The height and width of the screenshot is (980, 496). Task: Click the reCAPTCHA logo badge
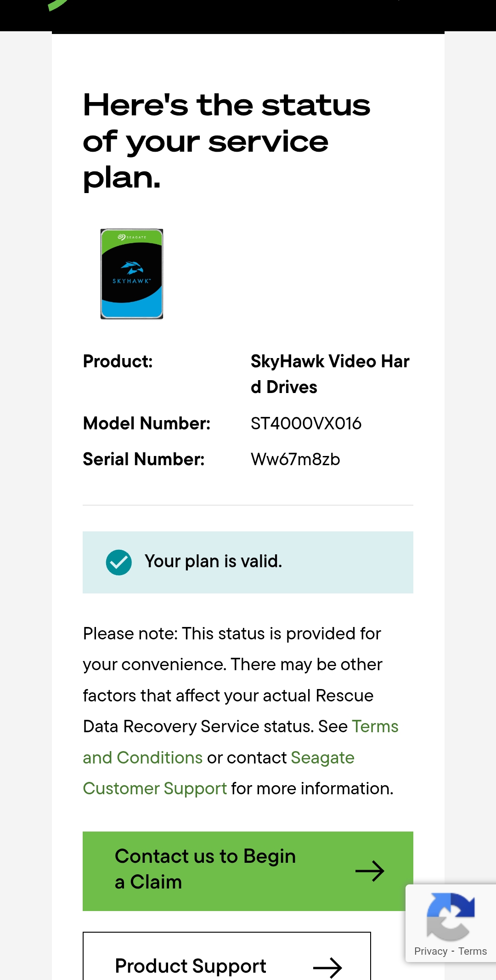450,917
